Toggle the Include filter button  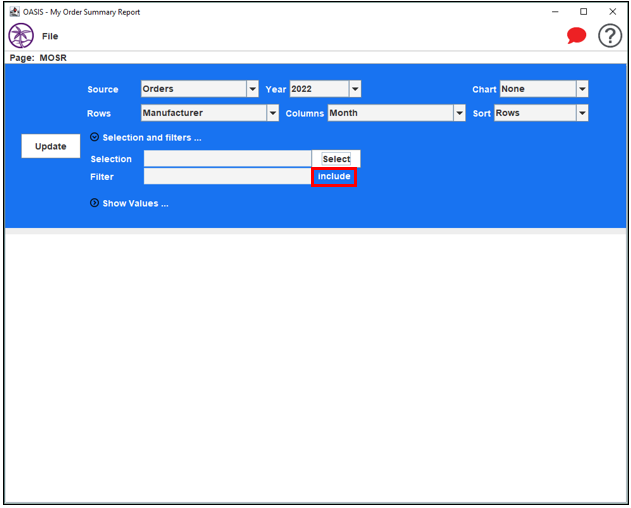click(x=334, y=177)
